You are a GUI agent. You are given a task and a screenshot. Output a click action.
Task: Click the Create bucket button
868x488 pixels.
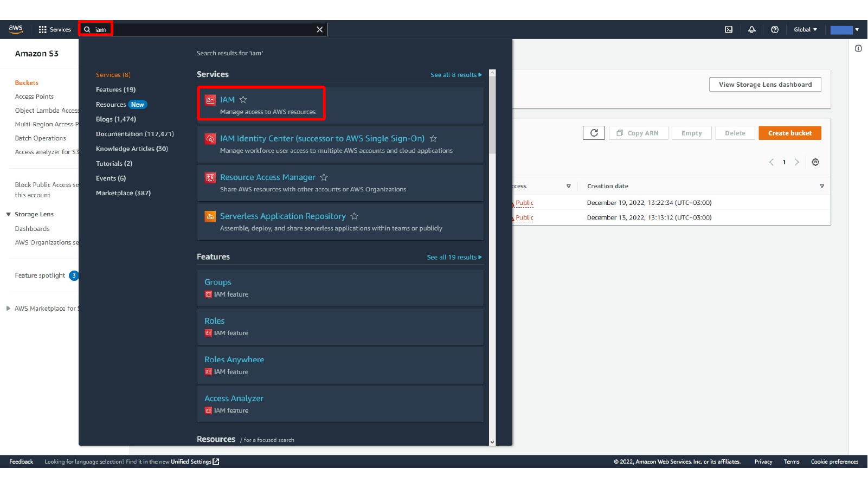(790, 133)
